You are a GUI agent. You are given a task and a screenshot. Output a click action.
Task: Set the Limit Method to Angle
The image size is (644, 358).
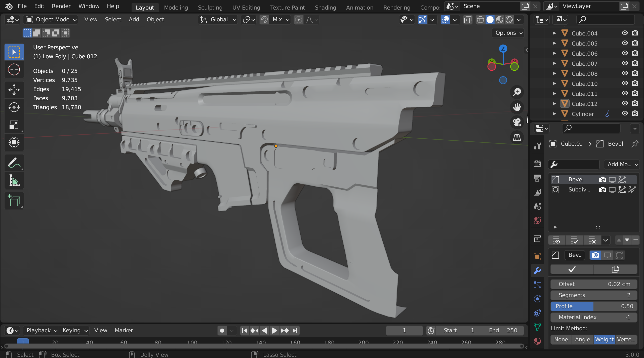pyautogui.click(x=582, y=339)
